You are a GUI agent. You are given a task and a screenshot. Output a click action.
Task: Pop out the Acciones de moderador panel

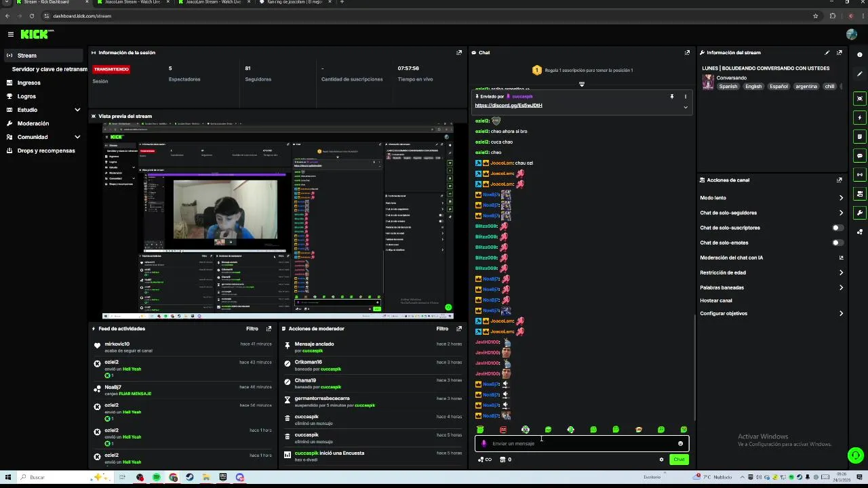[459, 329]
